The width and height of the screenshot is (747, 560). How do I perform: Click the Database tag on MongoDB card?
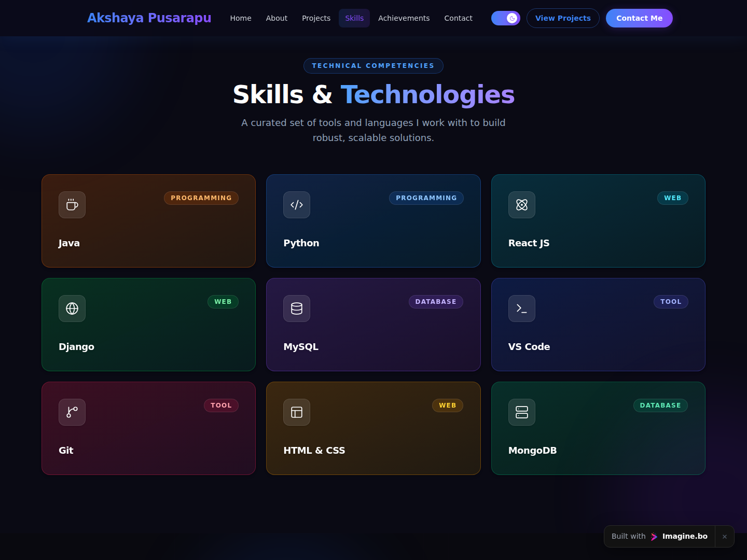coord(660,405)
